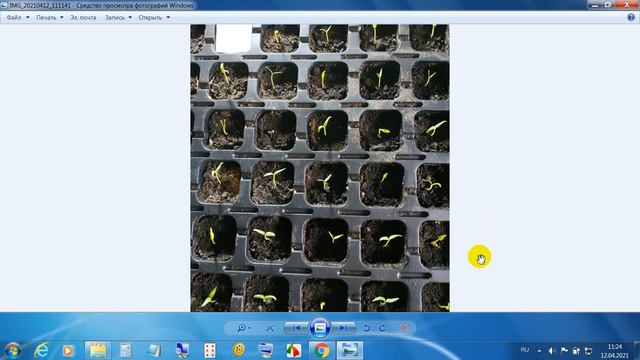640x360 pixels.
Task: Open Windows Explorer folder in the taskbar
Action: tap(98, 351)
